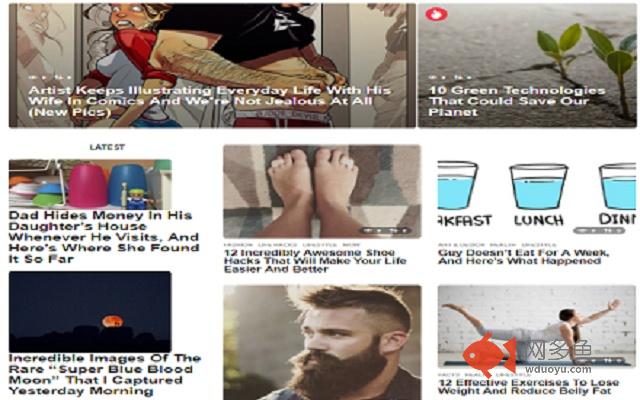Open the 12 Shoe Hacks article headline
The height and width of the screenshot is (400, 640).
(x=315, y=261)
